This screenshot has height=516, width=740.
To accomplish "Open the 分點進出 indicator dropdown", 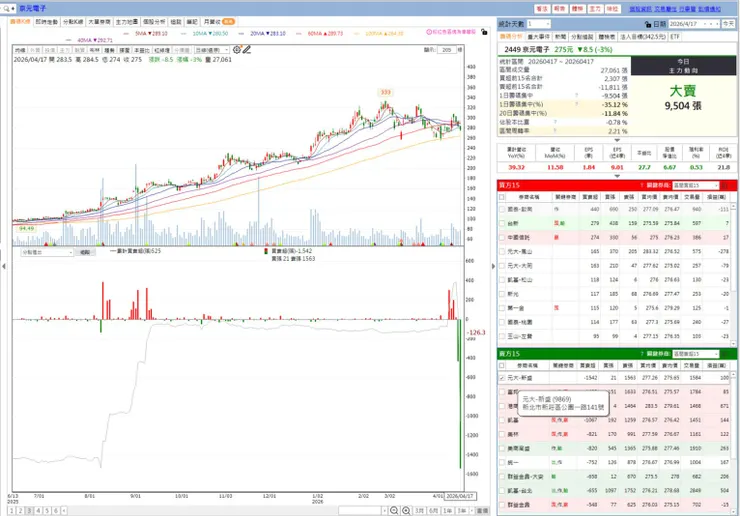I will (47, 253).
